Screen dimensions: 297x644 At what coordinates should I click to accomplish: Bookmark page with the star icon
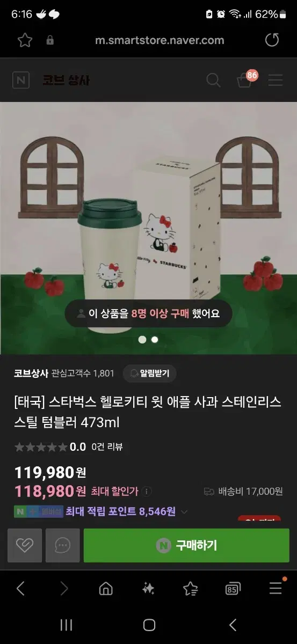click(25, 40)
